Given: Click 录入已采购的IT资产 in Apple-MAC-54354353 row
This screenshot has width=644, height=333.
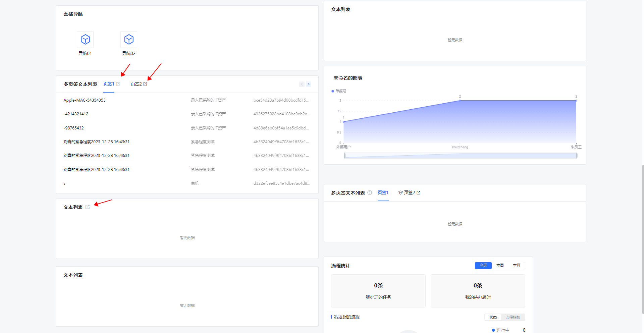Looking at the screenshot, I should (208, 100).
